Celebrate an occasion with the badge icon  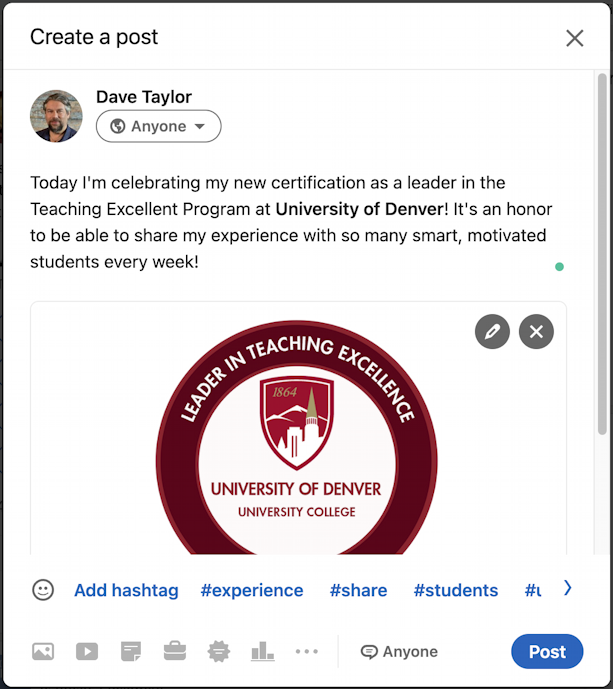coord(219,651)
